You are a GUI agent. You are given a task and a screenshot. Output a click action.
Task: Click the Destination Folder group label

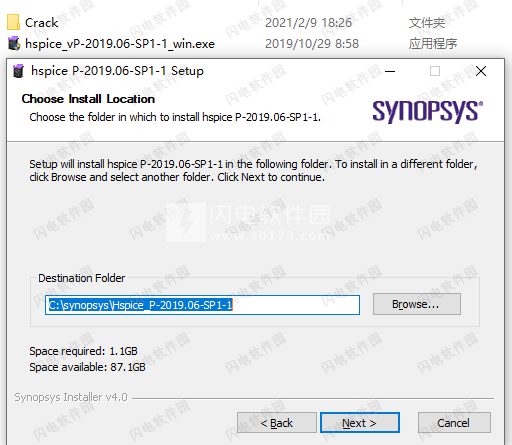pos(82,278)
